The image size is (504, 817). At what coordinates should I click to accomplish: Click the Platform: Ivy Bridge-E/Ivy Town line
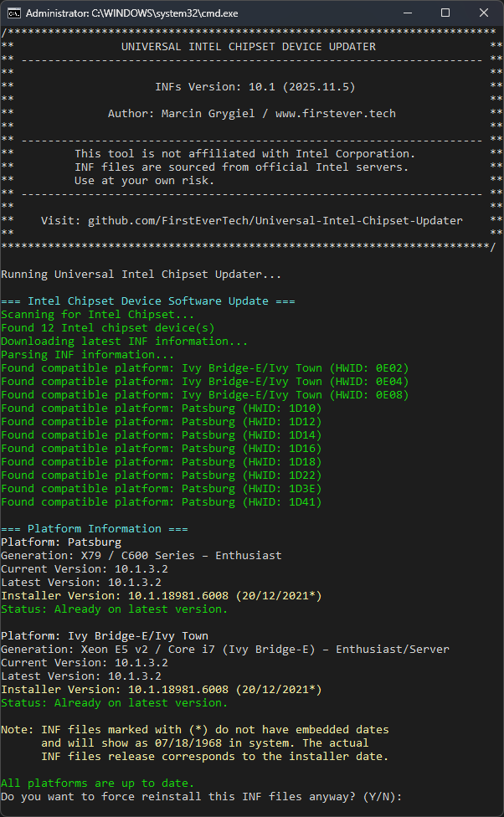(105, 635)
